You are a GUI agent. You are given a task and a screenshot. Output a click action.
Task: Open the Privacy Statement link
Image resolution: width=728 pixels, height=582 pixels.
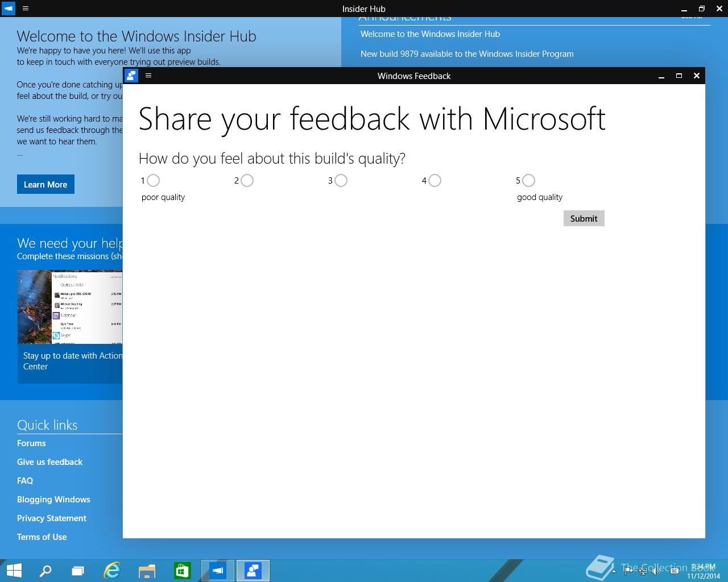pos(52,518)
